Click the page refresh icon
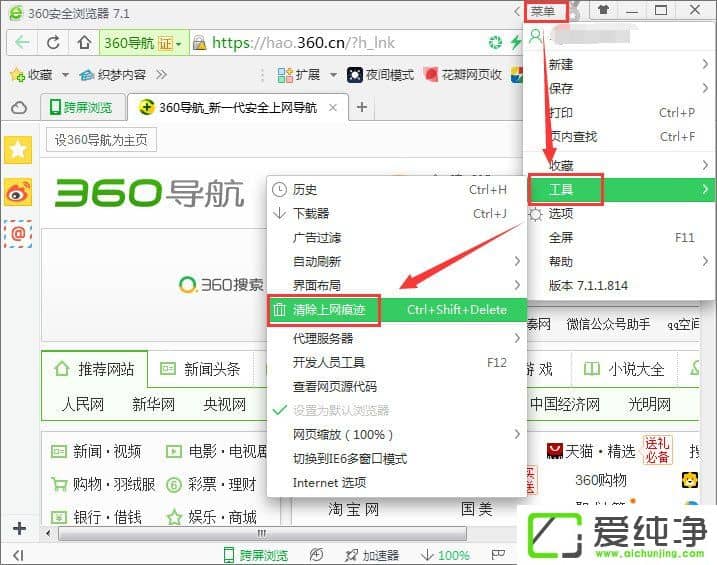 [53, 43]
